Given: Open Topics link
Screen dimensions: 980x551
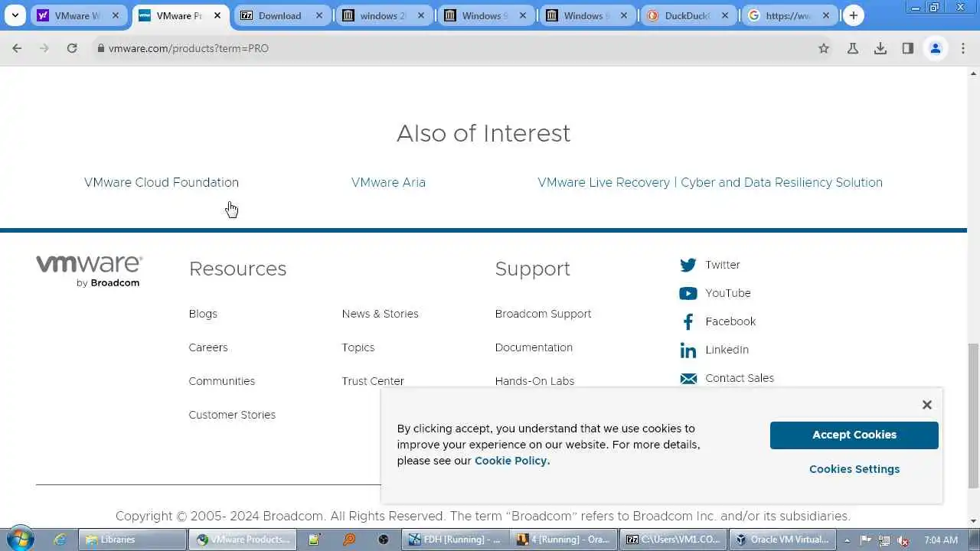Looking at the screenshot, I should [x=358, y=347].
